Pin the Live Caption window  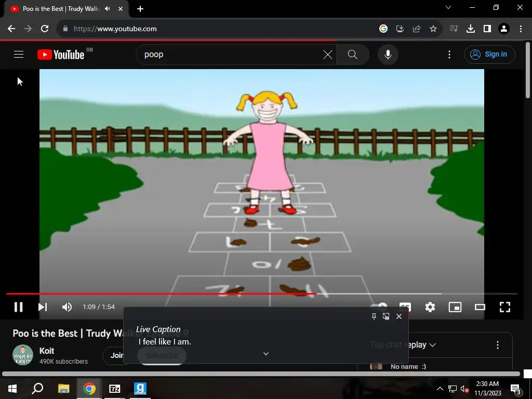coord(374,316)
